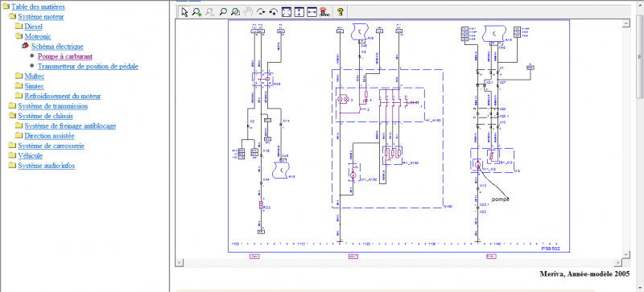The image size is (644, 292).
Task: Click the R22 resistor label
Action: pyautogui.click(x=267, y=208)
